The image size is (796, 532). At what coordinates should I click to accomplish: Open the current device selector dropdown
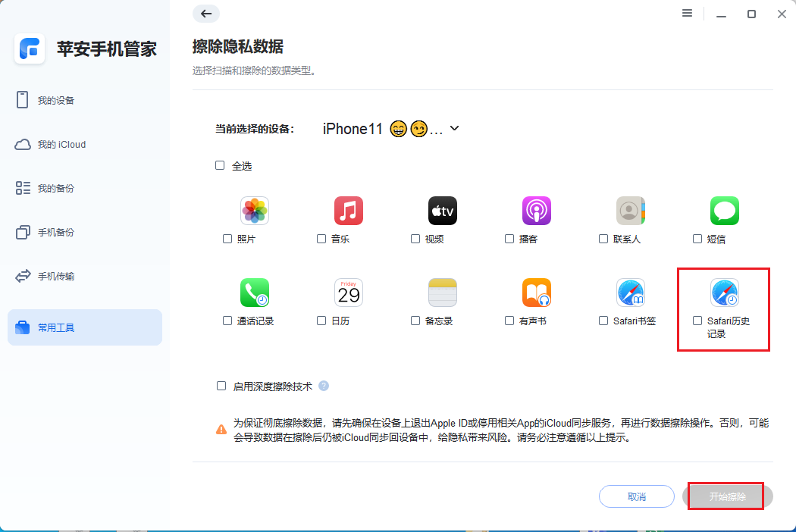pyautogui.click(x=453, y=128)
